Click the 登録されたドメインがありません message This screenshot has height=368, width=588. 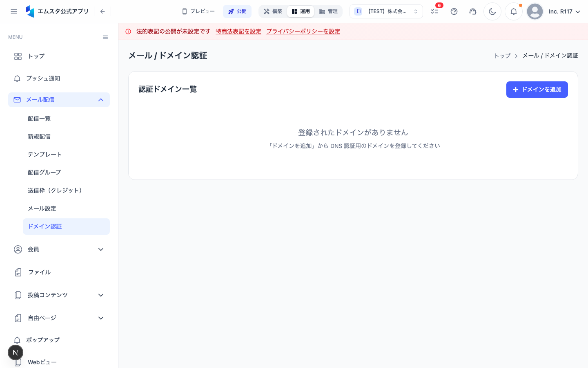[x=353, y=132]
